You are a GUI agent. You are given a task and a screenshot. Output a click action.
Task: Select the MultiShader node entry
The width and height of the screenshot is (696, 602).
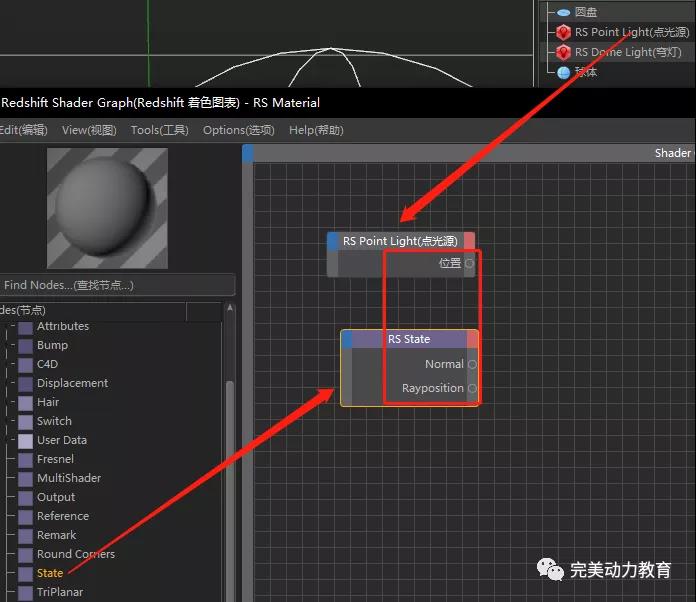tap(69, 478)
